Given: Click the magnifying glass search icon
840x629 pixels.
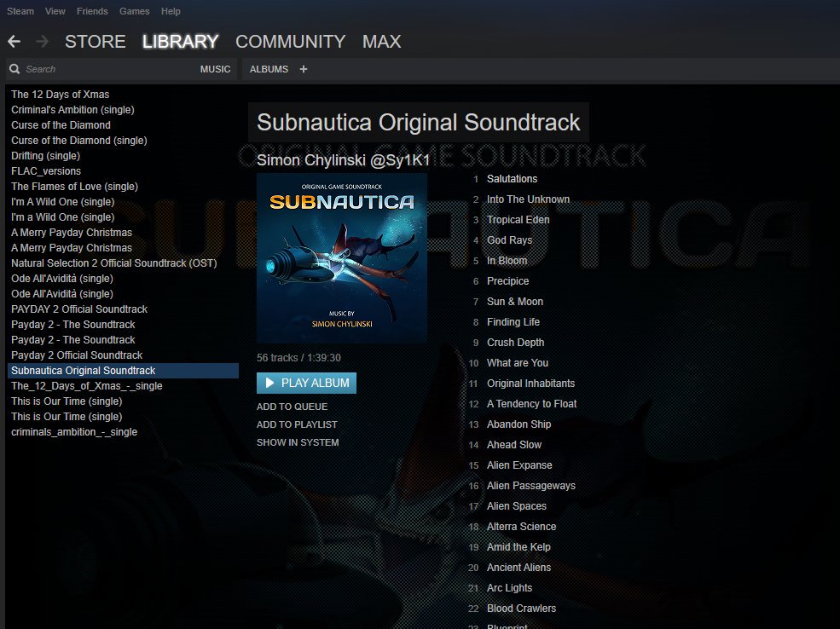Looking at the screenshot, I should tap(15, 69).
